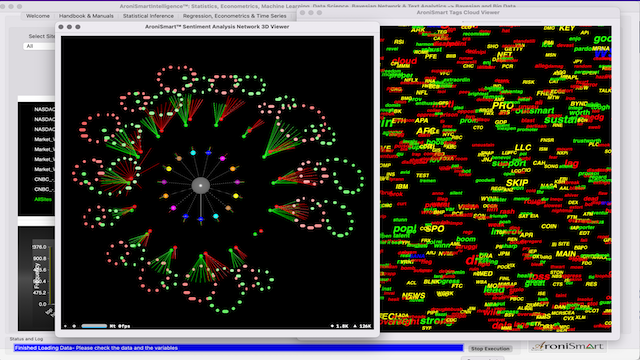
Task: Select the yellow MAIN tag
Action: tap(565, 254)
